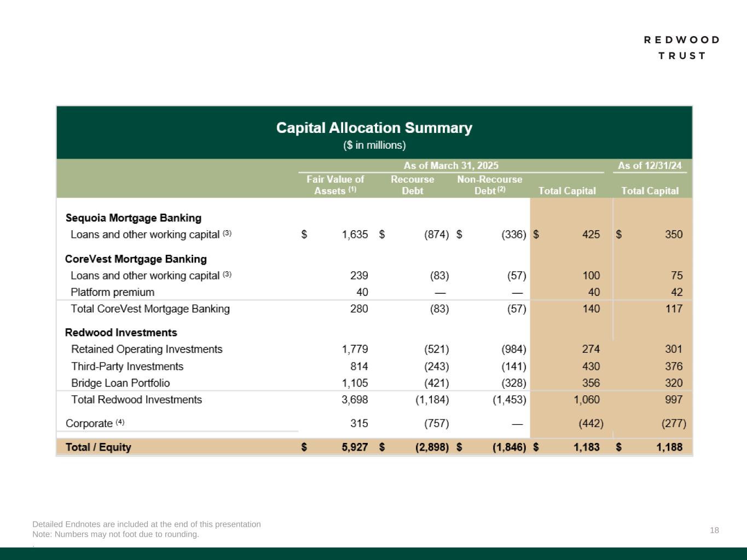
Task: Click the Redwood Trust logo
Action: pos(681,48)
